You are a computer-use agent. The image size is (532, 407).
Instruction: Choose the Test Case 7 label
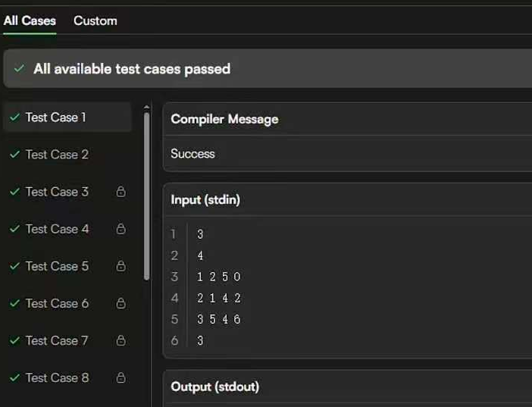(57, 340)
